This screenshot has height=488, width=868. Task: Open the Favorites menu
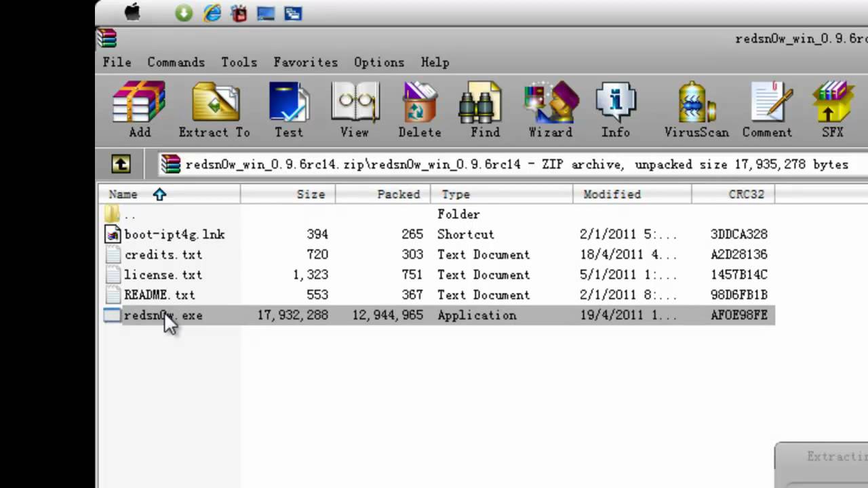click(x=305, y=62)
